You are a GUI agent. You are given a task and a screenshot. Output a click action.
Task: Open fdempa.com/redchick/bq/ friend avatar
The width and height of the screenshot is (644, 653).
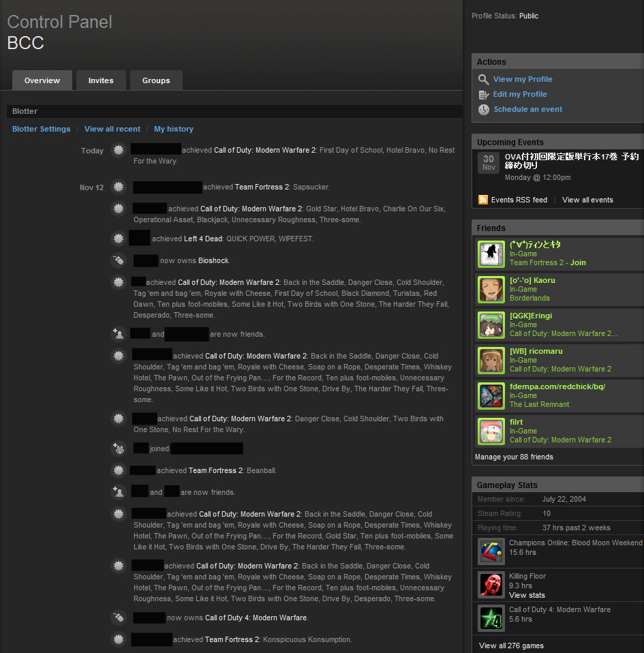coord(491,395)
